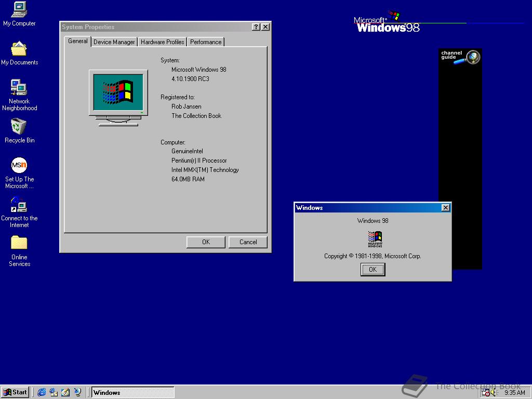This screenshot has height=399, width=532.
Task: Click the Microsoft Windows 98 desktop logo
Action: [x=387, y=22]
